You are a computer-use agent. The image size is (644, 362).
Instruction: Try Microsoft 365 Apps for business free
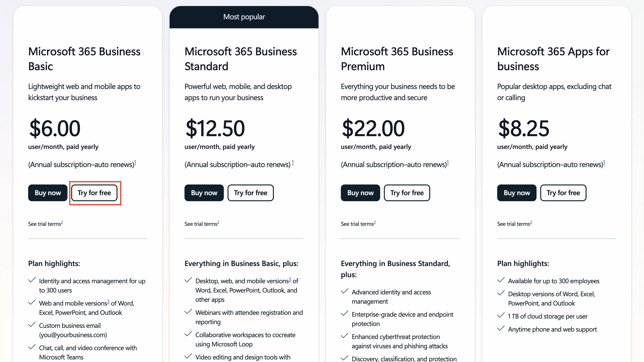click(563, 192)
